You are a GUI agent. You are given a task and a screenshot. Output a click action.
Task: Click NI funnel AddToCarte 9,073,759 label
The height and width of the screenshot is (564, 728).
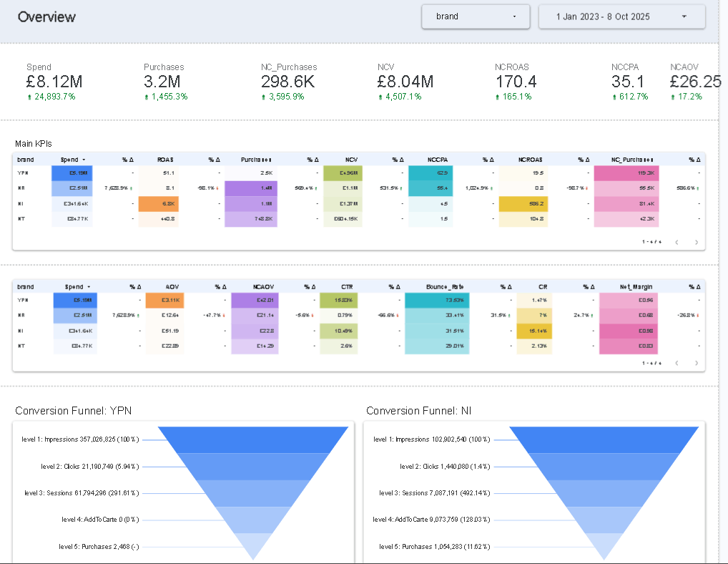431,520
